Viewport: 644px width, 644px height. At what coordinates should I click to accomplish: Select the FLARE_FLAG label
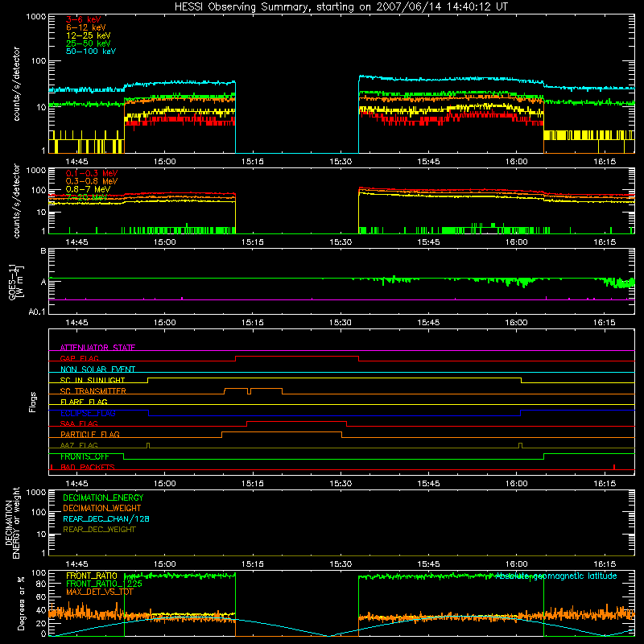[x=84, y=402]
